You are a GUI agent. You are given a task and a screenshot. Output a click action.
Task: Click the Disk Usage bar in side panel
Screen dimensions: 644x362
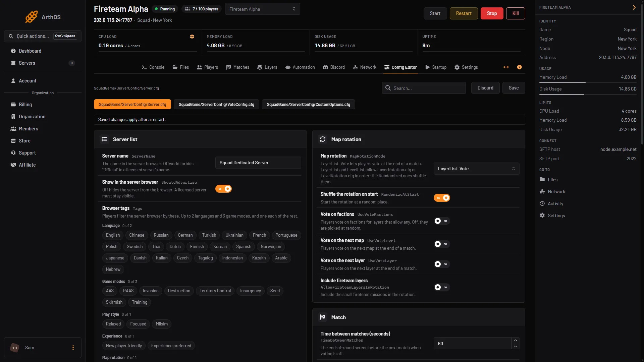click(x=588, y=94)
